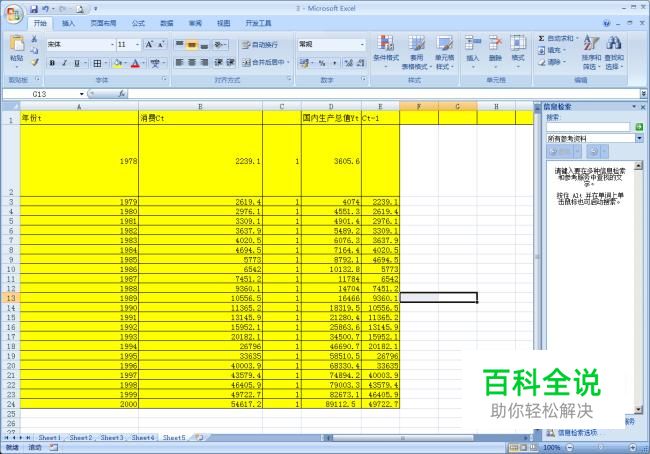The width and height of the screenshot is (650, 454).
Task: Switch to the 公式 ribbon tab
Action: (138, 23)
